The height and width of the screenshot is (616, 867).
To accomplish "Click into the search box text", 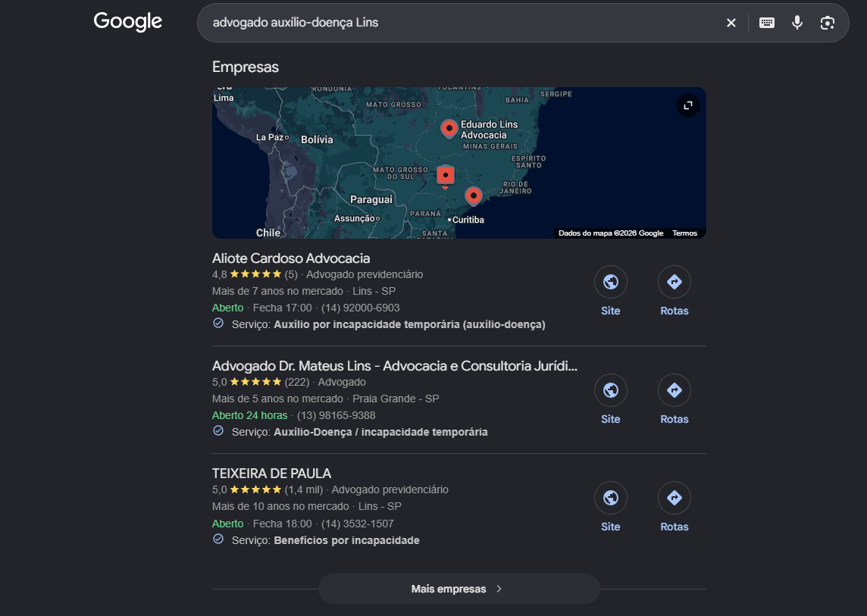I will pos(296,23).
